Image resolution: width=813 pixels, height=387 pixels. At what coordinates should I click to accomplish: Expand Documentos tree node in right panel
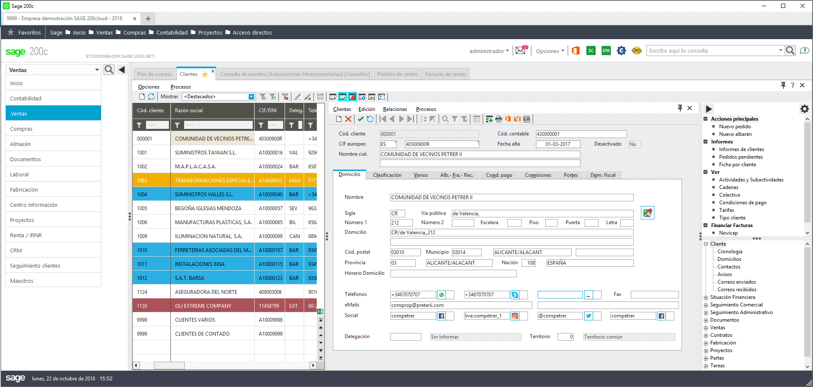pos(706,321)
